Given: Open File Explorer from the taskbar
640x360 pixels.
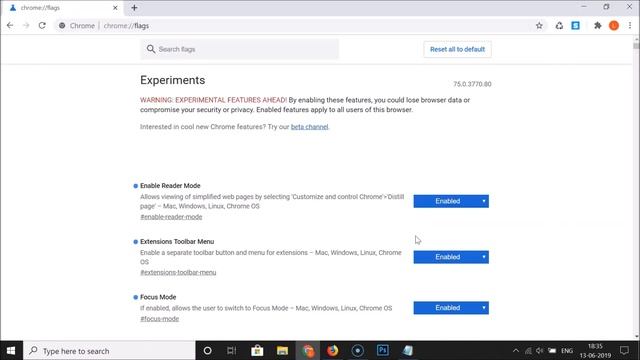Looking at the screenshot, I should click(x=282, y=351).
